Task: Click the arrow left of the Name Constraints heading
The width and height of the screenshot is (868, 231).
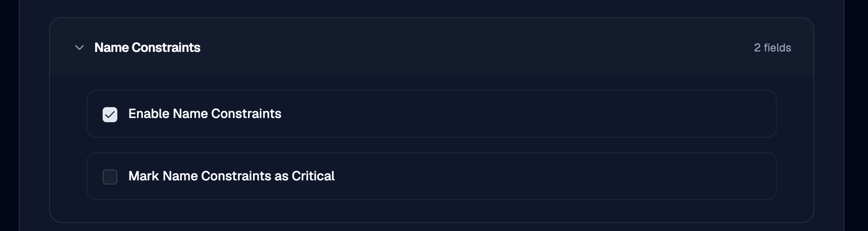Action: tap(79, 48)
